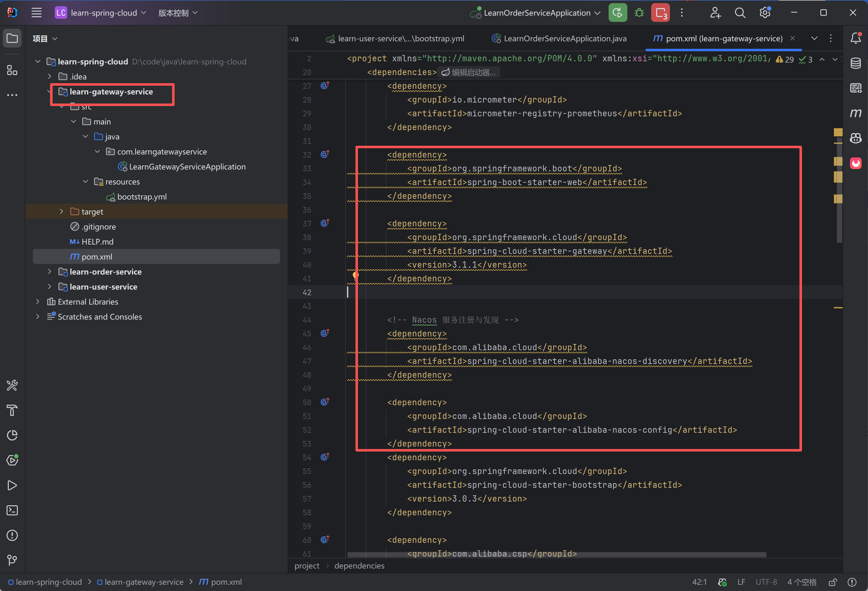Expand External Libraries node
Viewport: 868px width, 591px height.
pos(38,301)
